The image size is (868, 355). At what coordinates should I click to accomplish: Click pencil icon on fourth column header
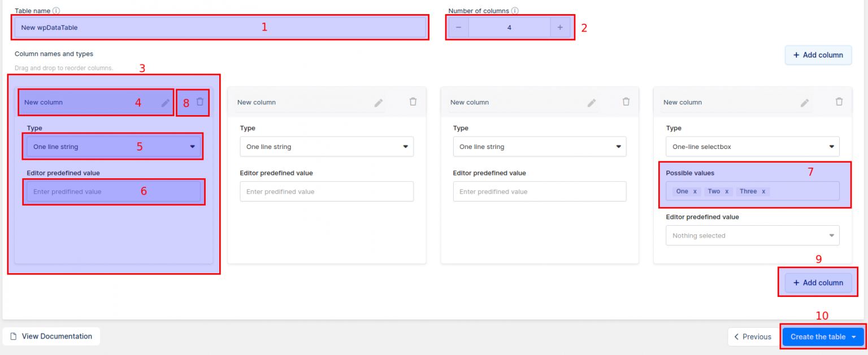click(805, 103)
